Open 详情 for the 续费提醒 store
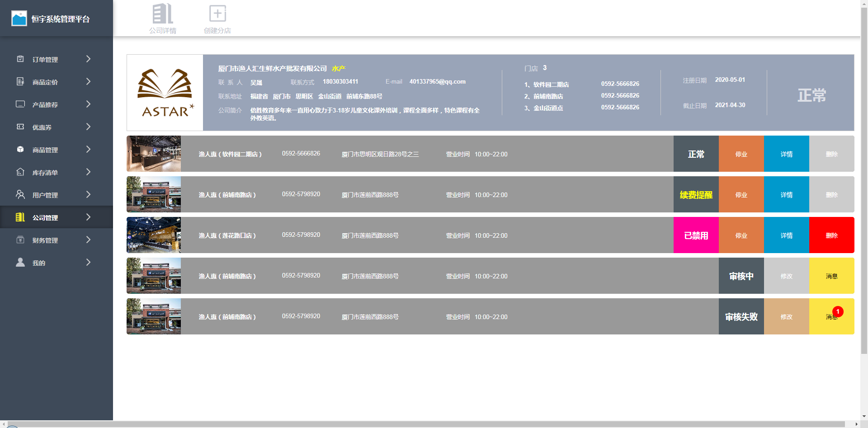This screenshot has height=428, width=868. pos(787,194)
